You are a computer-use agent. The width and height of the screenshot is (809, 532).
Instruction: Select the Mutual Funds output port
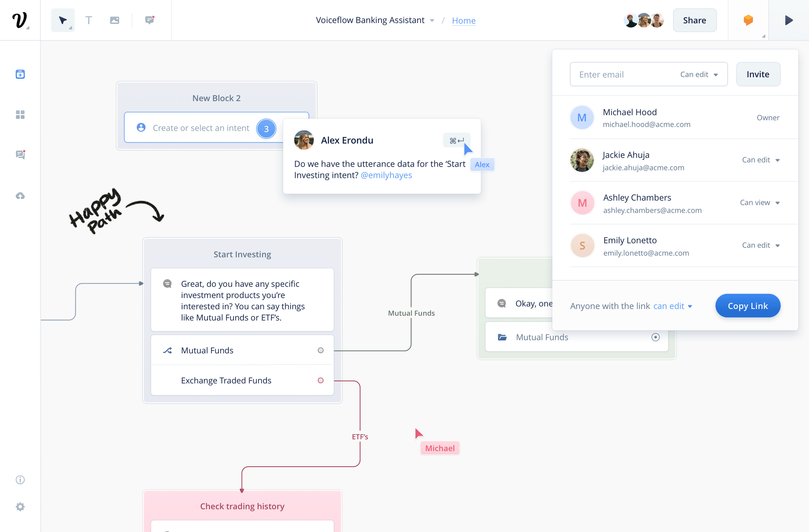click(x=320, y=350)
